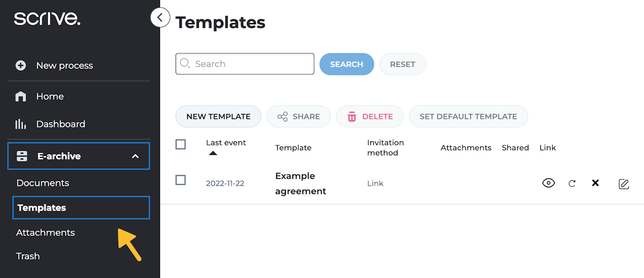Click the X icon in Example agreement row
Viewport: 644px width, 278px height.
(x=595, y=183)
